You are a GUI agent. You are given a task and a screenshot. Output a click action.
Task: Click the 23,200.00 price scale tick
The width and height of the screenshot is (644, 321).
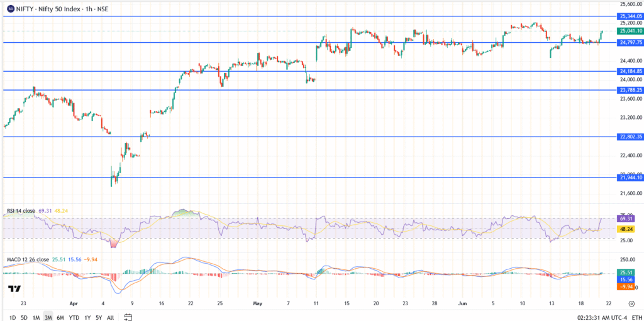pyautogui.click(x=630, y=118)
